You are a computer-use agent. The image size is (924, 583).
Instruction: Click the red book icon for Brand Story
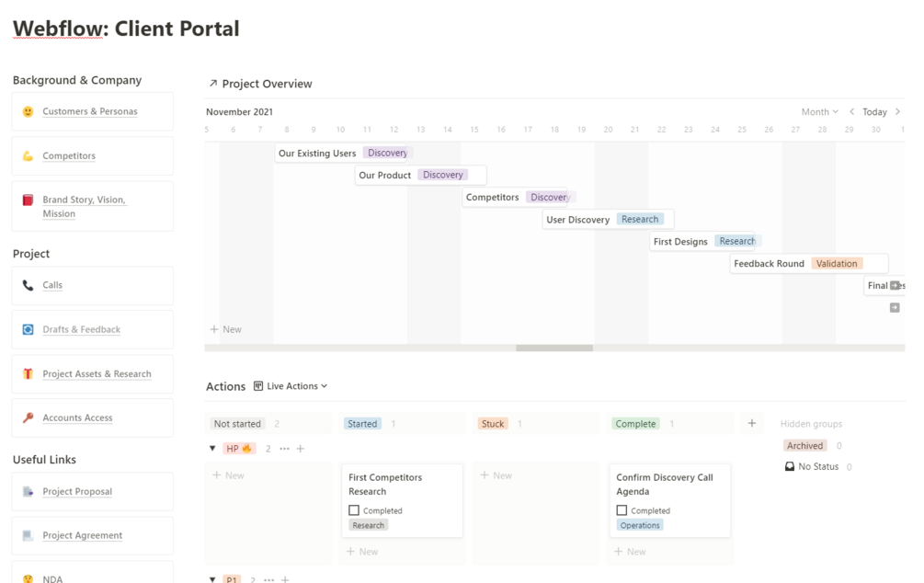pyautogui.click(x=28, y=200)
